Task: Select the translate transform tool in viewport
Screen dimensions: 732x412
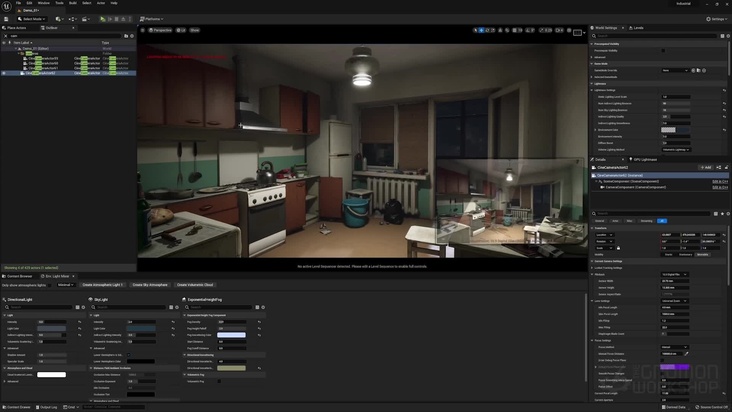Action: click(x=481, y=30)
